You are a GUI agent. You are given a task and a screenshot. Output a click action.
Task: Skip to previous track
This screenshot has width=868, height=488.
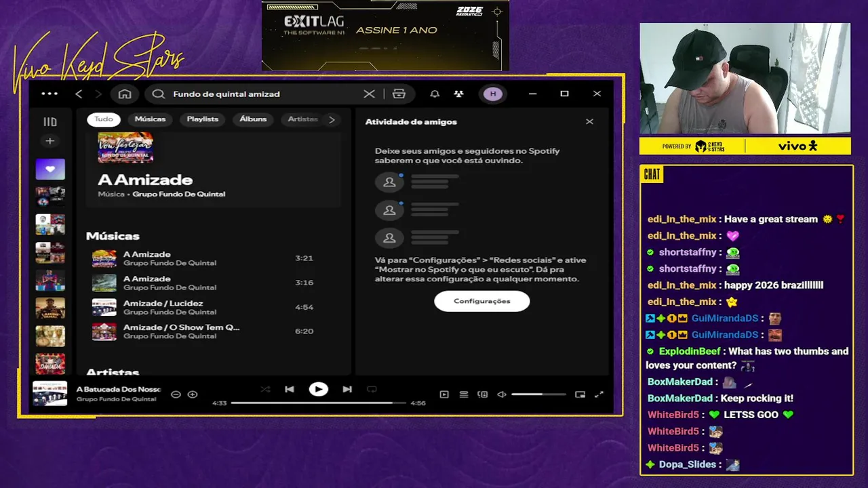click(290, 389)
